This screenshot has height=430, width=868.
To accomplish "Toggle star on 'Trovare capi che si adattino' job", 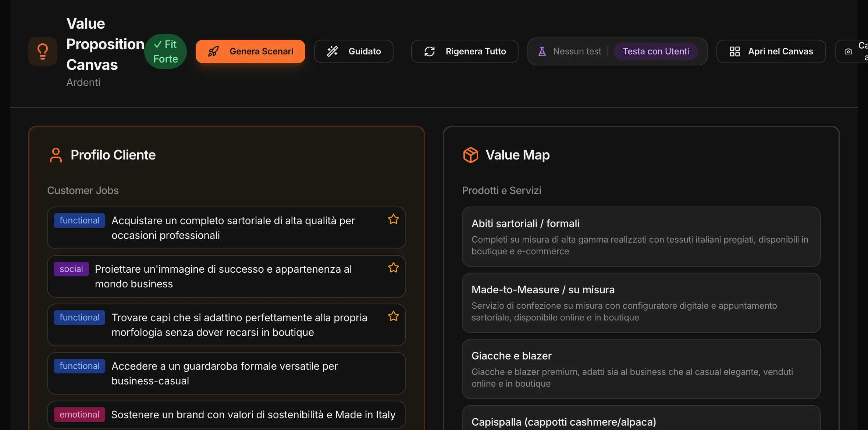I will [394, 316].
